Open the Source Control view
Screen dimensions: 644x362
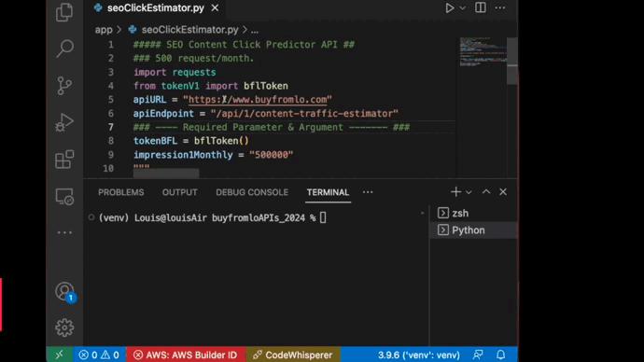click(64, 86)
